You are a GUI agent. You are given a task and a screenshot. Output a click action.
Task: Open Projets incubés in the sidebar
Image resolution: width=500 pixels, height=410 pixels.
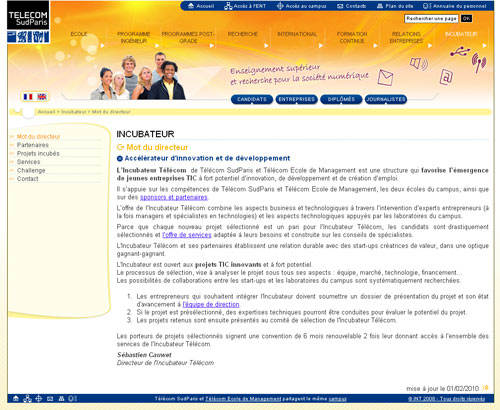38,153
